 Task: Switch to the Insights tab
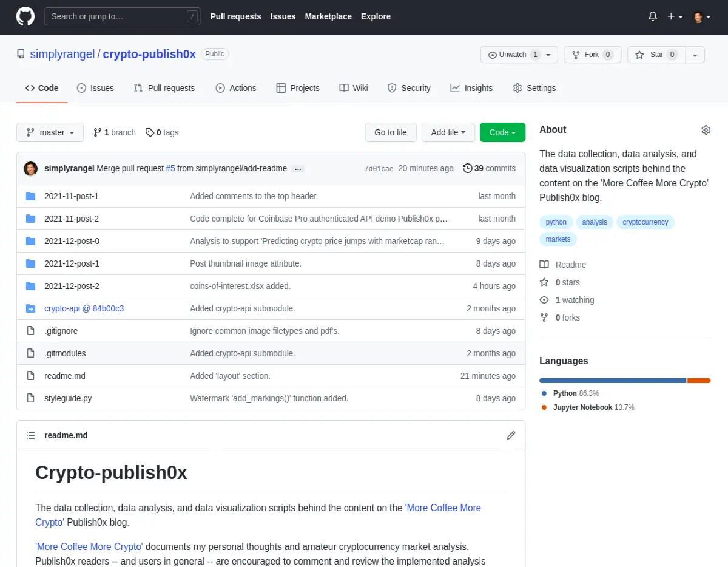471,88
